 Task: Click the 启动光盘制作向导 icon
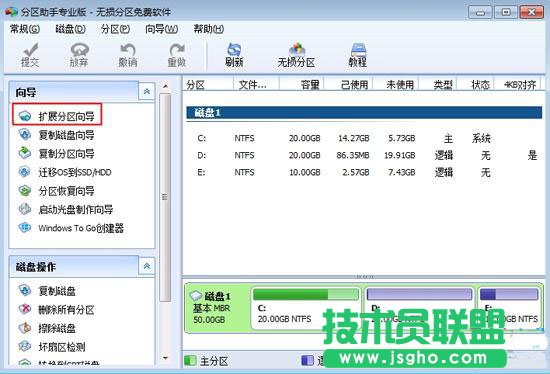(25, 209)
